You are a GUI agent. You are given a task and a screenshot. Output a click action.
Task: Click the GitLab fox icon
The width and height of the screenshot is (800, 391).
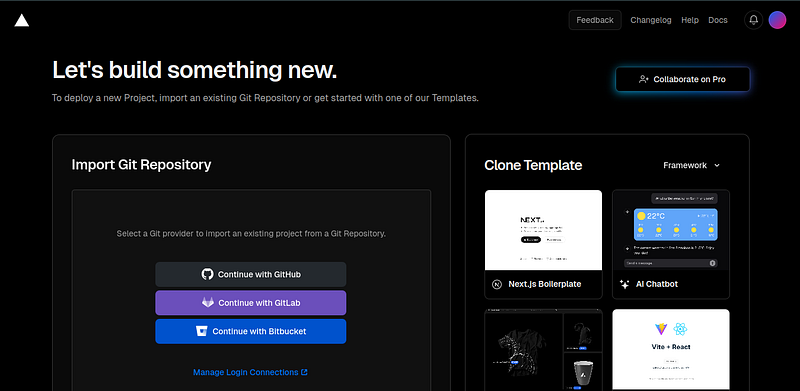point(208,303)
